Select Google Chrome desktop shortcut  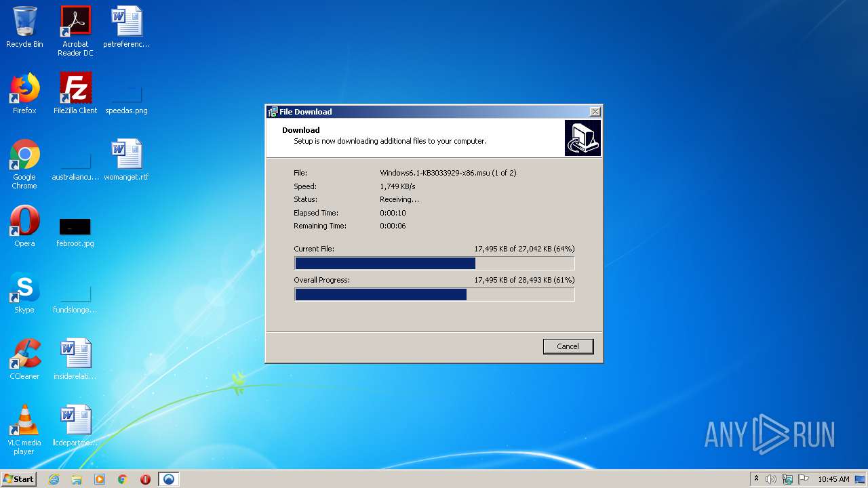(24, 165)
